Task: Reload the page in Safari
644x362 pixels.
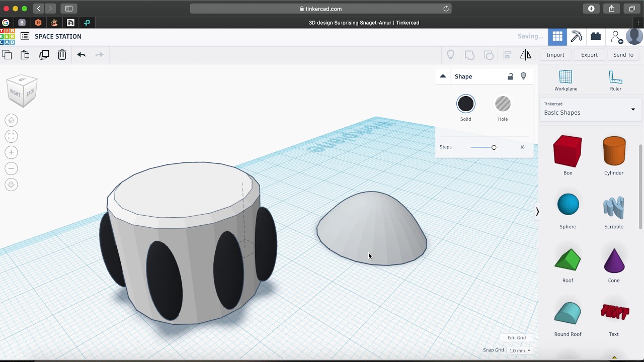Action: pyautogui.click(x=446, y=9)
